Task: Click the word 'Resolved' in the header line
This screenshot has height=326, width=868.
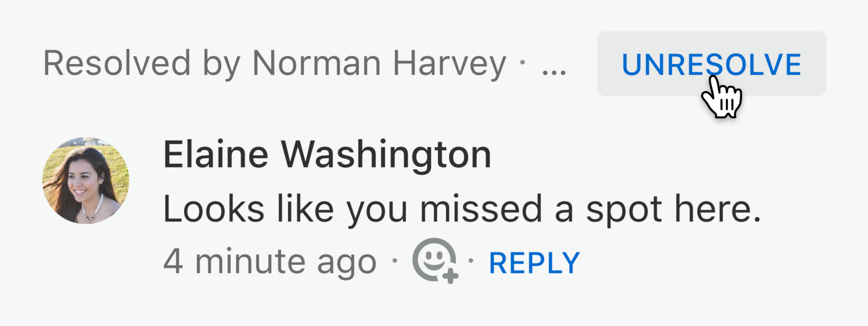Action: click(x=117, y=63)
